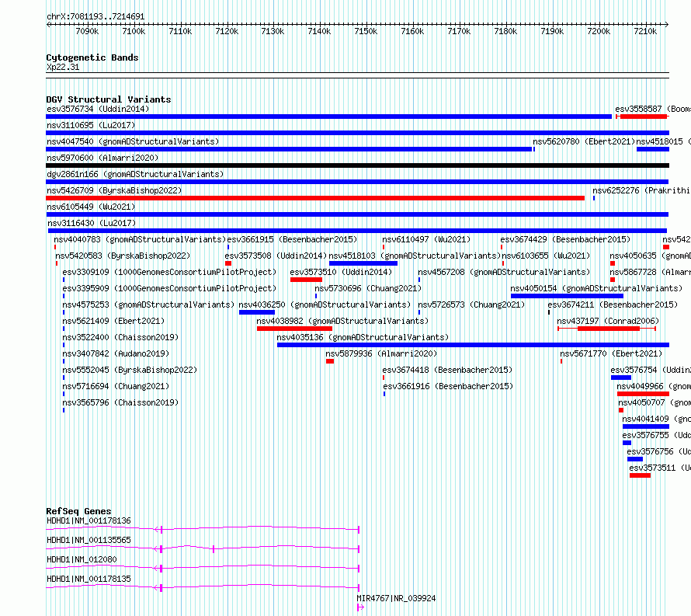Click the esv3576734 (Uddin2014) variant label
Image resolution: width=691 pixels, height=616 pixels.
pos(98,109)
